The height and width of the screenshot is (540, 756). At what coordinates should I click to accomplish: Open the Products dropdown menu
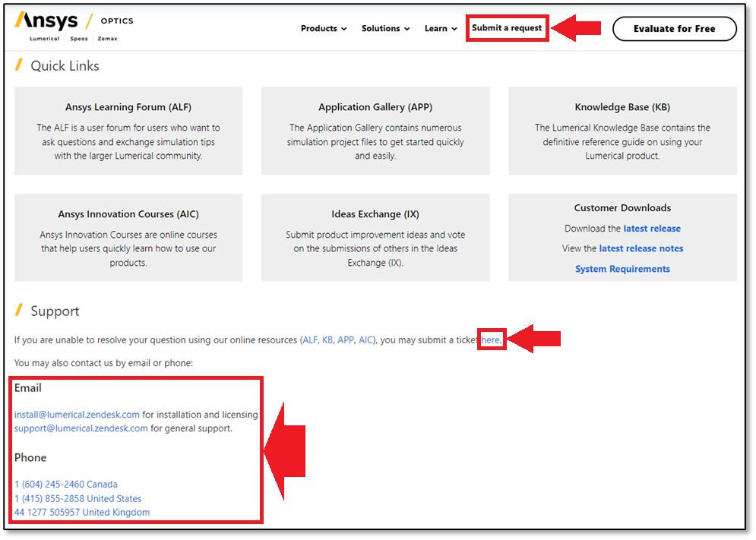(324, 28)
